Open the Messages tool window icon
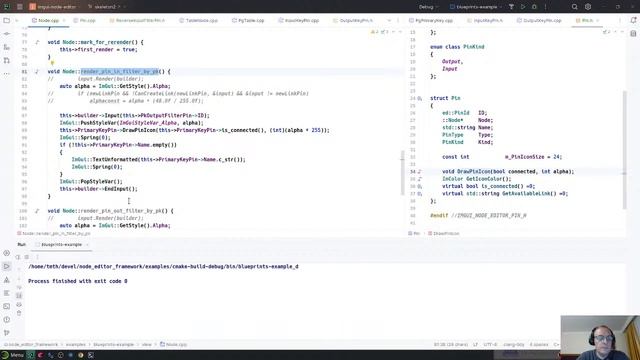Image resolution: width=640 pixels, height=360 pixels. click(x=7, y=293)
